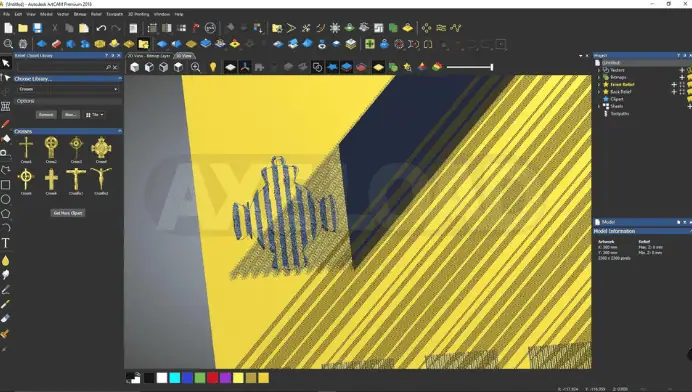Click the Get More Clipart button

[68, 213]
